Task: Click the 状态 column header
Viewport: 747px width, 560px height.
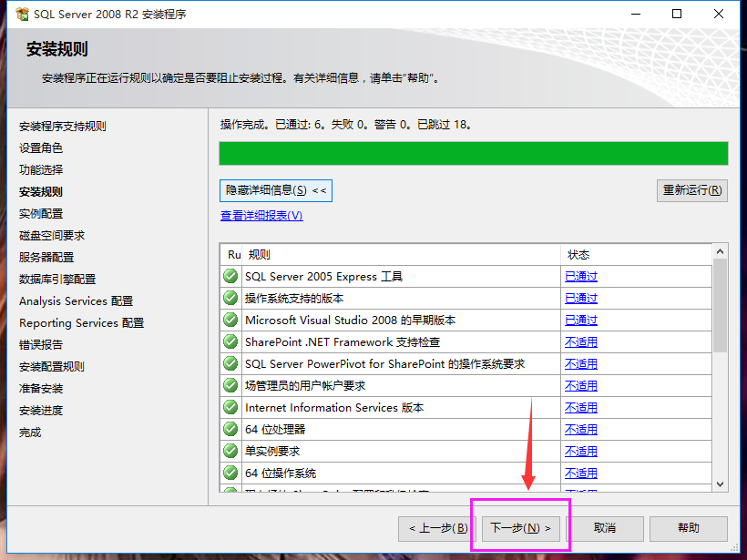Action: 637,255
